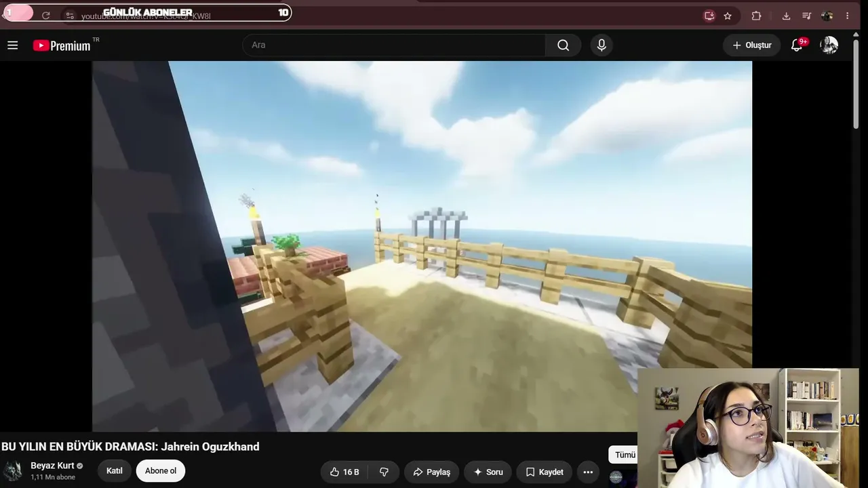Screen dimensions: 868x488
Task: Click the "1,11 Mn abone" subscriber count
Action: click(53, 477)
